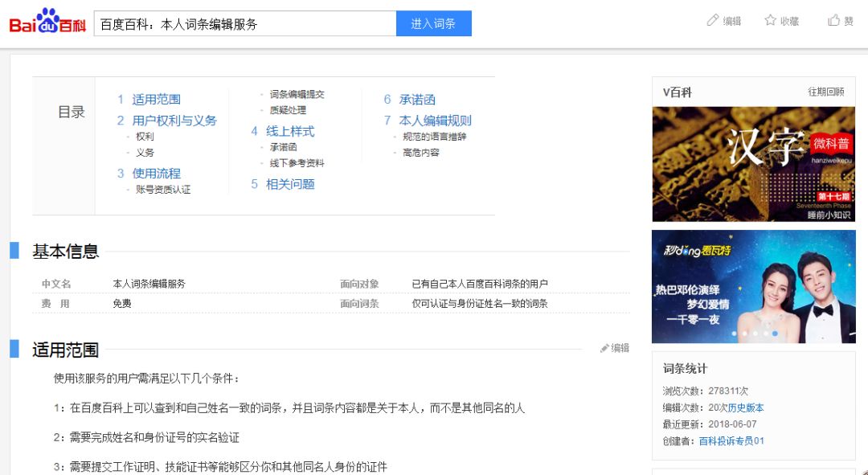Jump to 用户权利与义务 section
Viewport: 868px width, 475px height.
[174, 121]
